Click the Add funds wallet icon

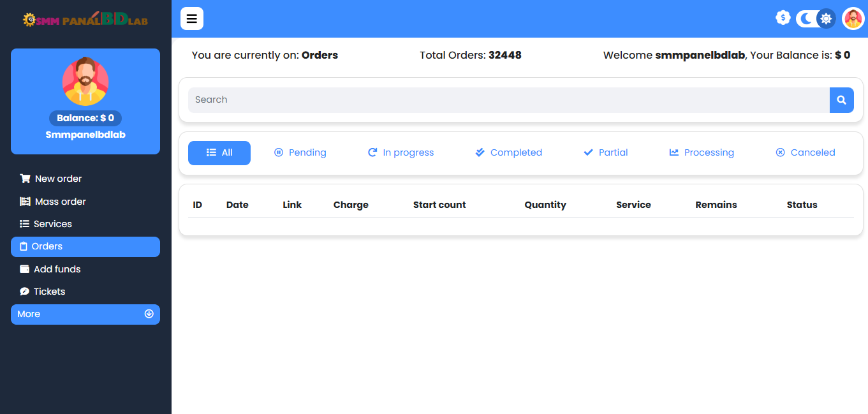pyautogui.click(x=25, y=269)
